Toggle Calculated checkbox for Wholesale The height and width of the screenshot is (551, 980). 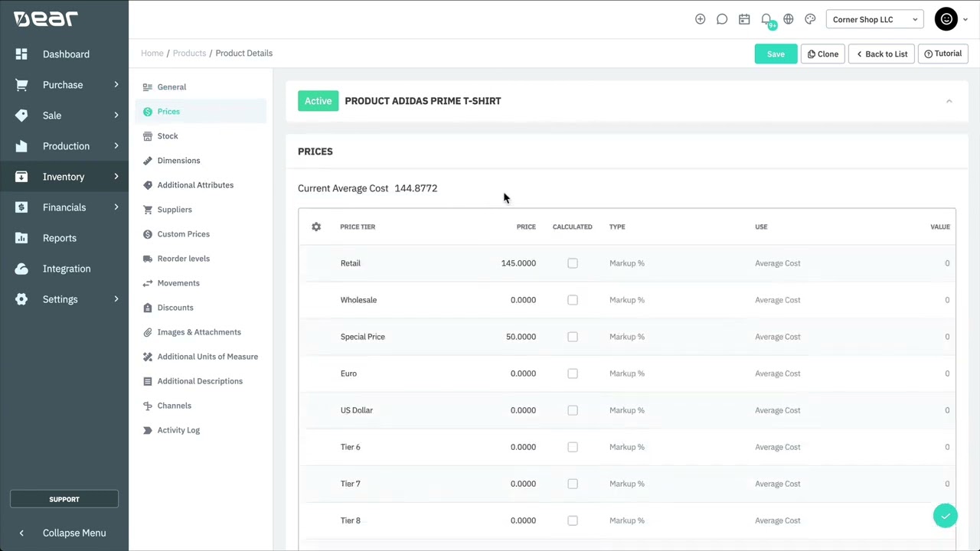pos(573,300)
